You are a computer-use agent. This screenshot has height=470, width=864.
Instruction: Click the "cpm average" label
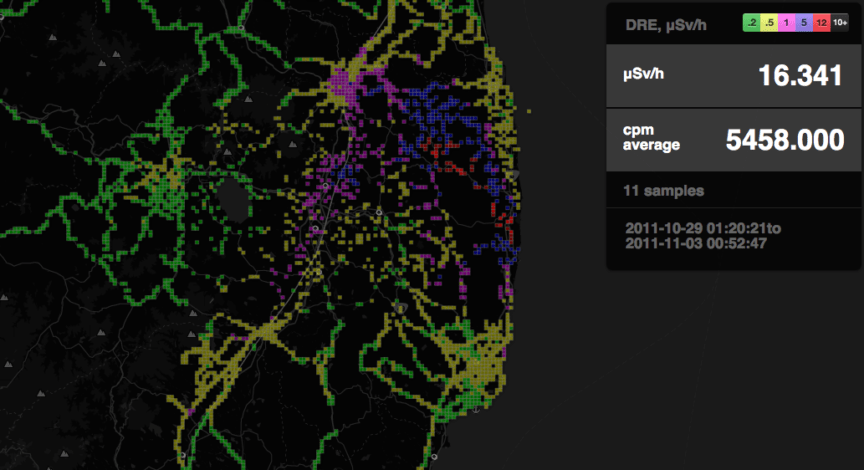click(x=651, y=138)
